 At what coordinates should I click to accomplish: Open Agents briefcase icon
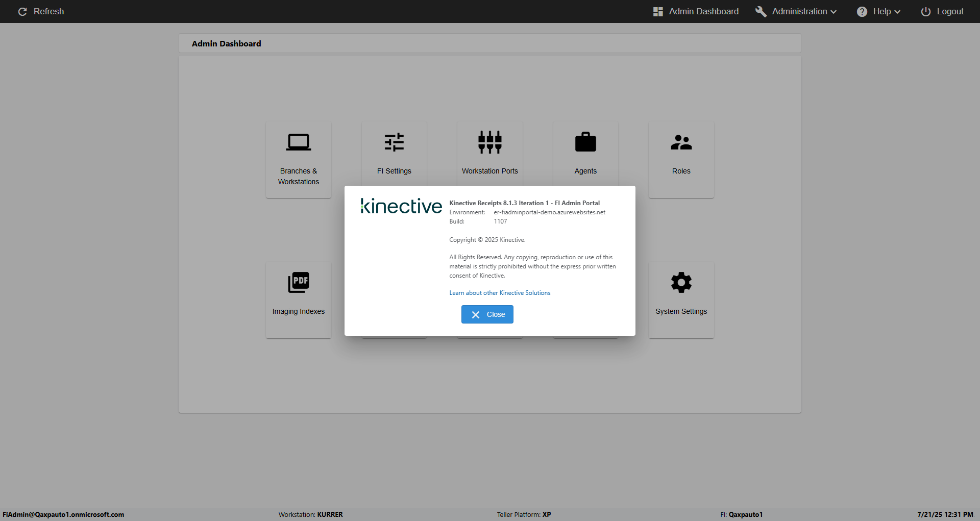click(x=585, y=142)
